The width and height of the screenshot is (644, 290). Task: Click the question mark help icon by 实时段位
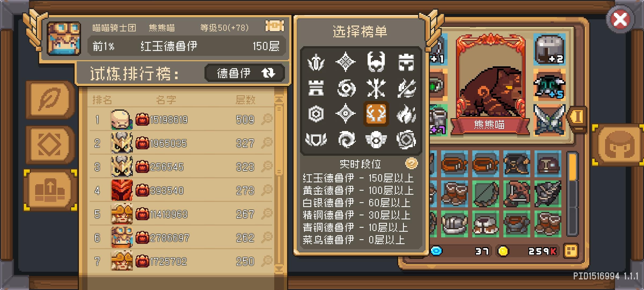coord(411,163)
